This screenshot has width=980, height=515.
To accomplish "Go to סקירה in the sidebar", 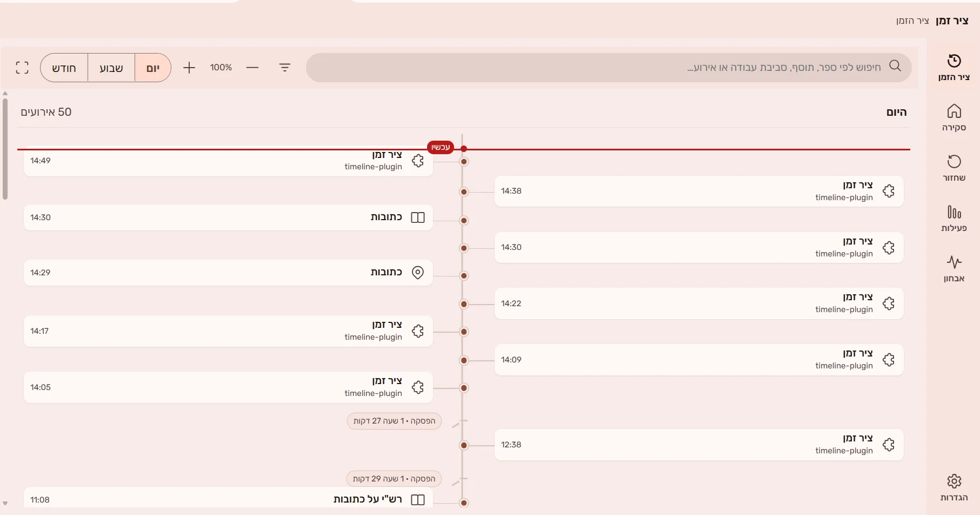I will point(954,118).
